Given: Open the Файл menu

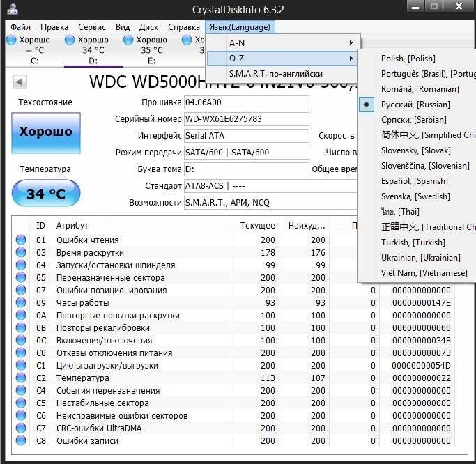Looking at the screenshot, I should click(x=21, y=27).
